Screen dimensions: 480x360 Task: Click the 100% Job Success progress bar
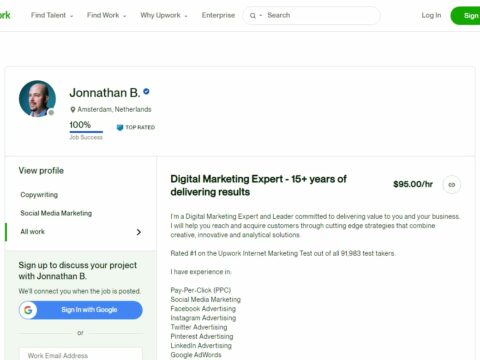86,132
